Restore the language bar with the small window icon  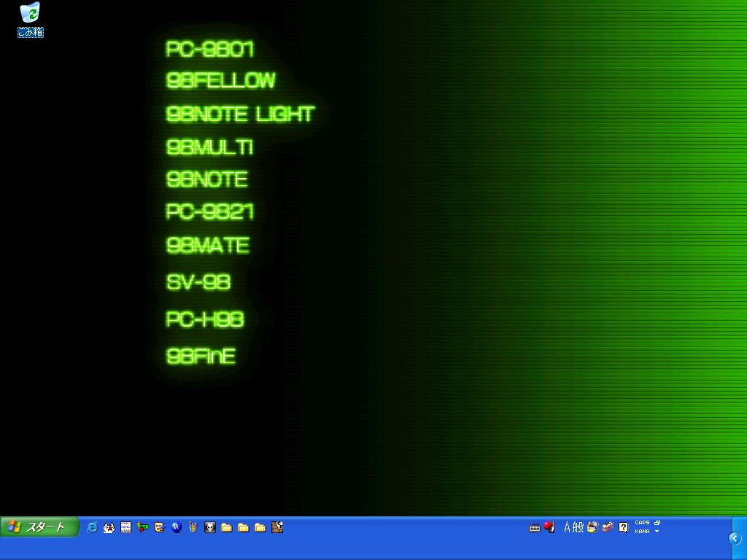click(657, 522)
